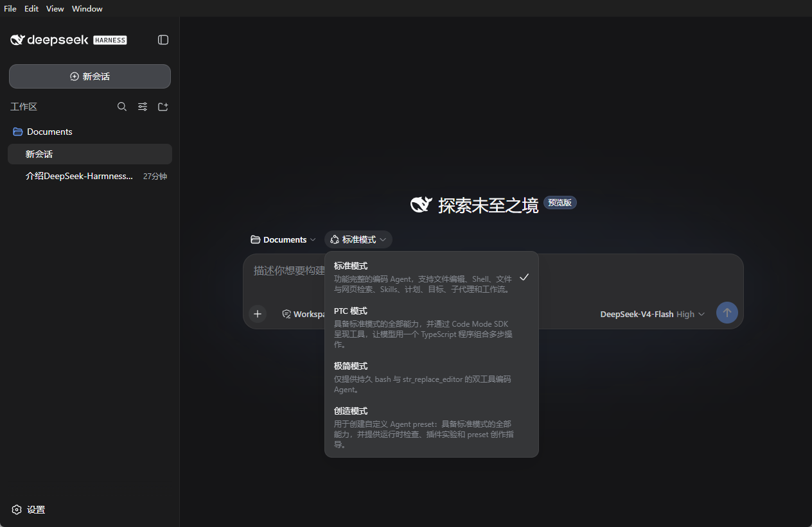Click the DeepSeek whale logo in sidebar

(x=17, y=40)
